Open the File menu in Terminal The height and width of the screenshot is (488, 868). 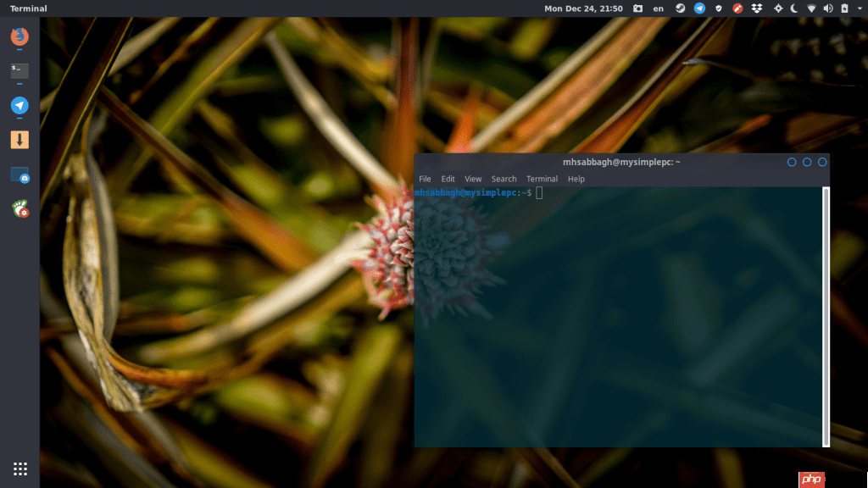pyautogui.click(x=425, y=179)
